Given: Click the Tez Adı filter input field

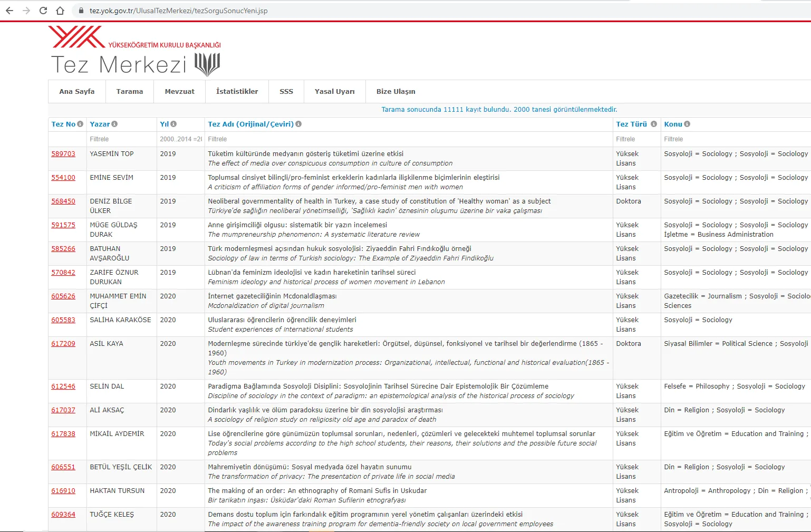Looking at the screenshot, I should pos(408,139).
